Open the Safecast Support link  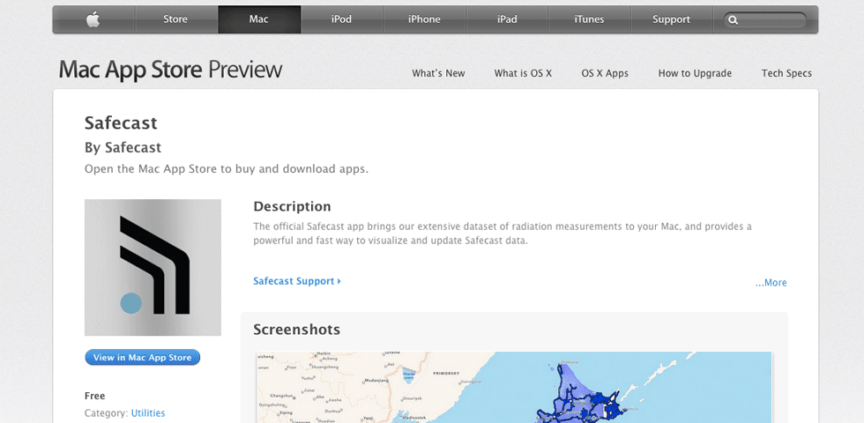[297, 281]
